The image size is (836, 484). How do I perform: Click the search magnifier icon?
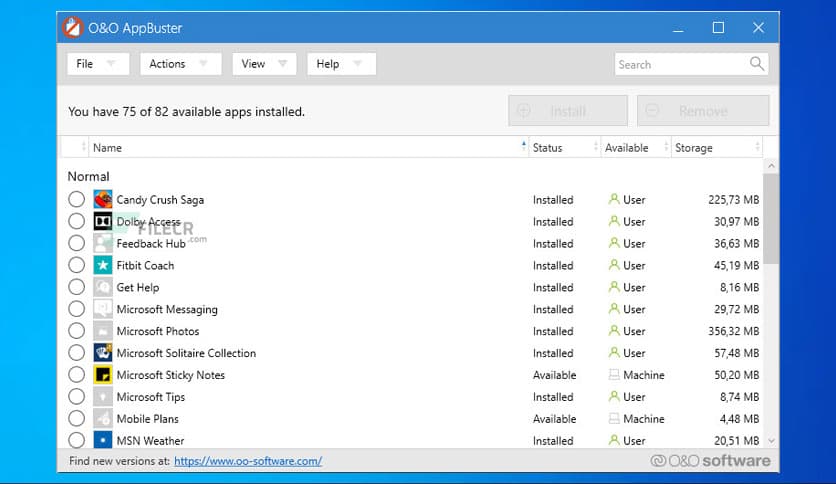click(757, 64)
